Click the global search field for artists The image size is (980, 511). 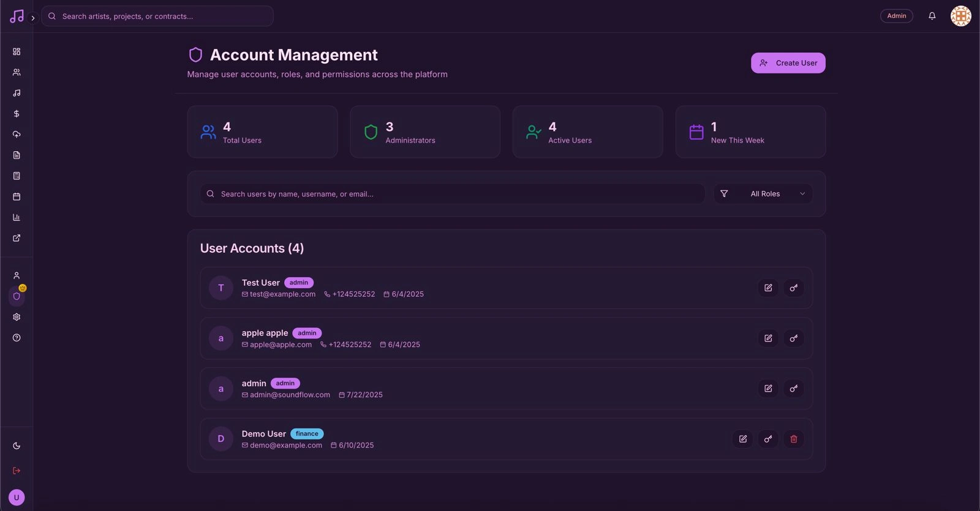pos(157,17)
